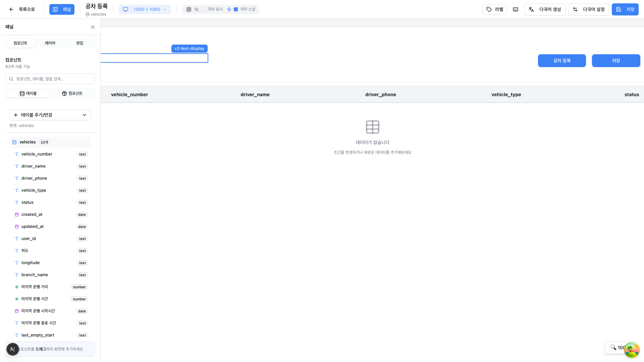Click the zoom magnifier at bottom right

click(613, 347)
